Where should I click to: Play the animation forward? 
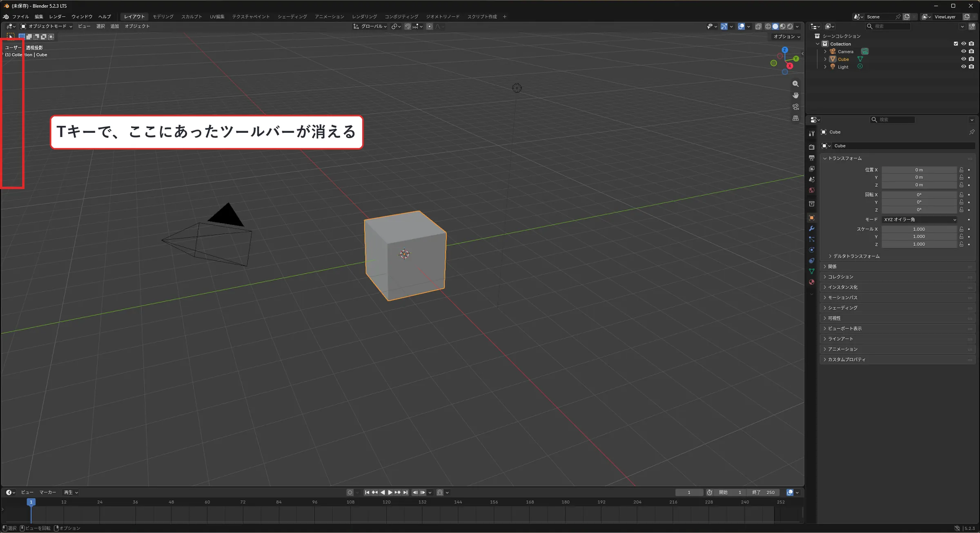tap(390, 493)
